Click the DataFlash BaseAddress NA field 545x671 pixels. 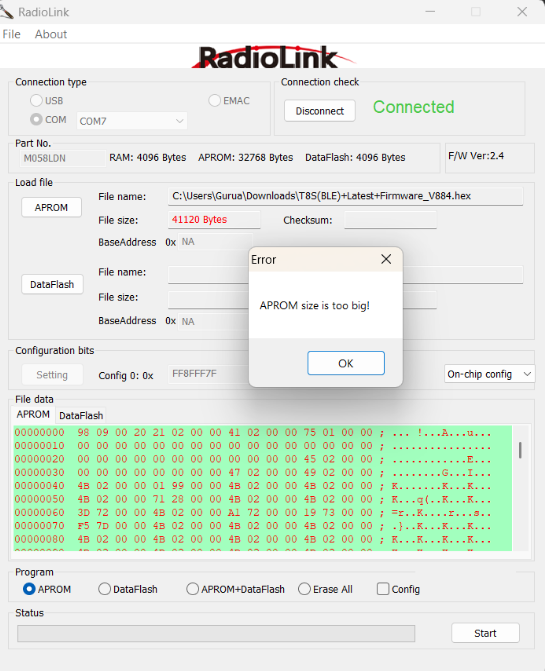[213, 321]
